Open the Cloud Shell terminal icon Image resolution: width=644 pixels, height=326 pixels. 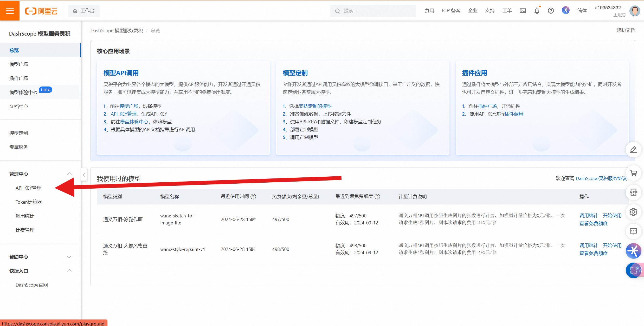[523, 11]
